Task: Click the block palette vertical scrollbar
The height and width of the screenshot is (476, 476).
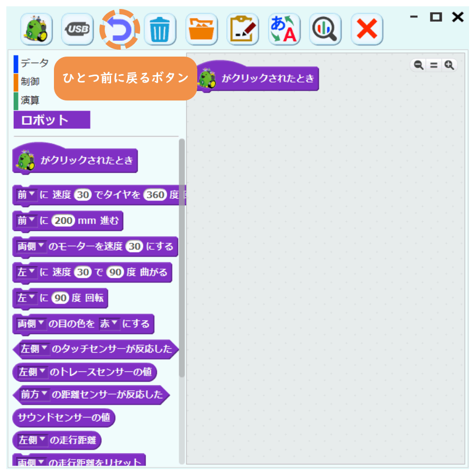Action: click(x=182, y=258)
